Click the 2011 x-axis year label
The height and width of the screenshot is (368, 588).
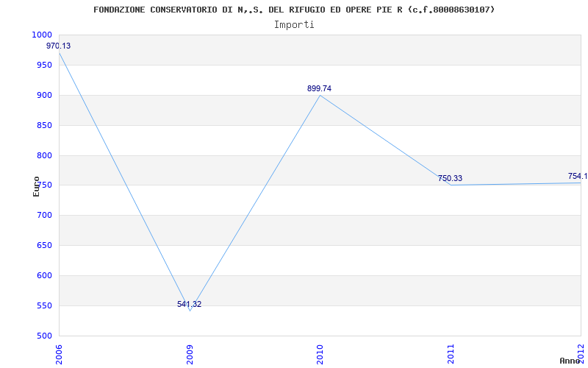pyautogui.click(x=451, y=354)
